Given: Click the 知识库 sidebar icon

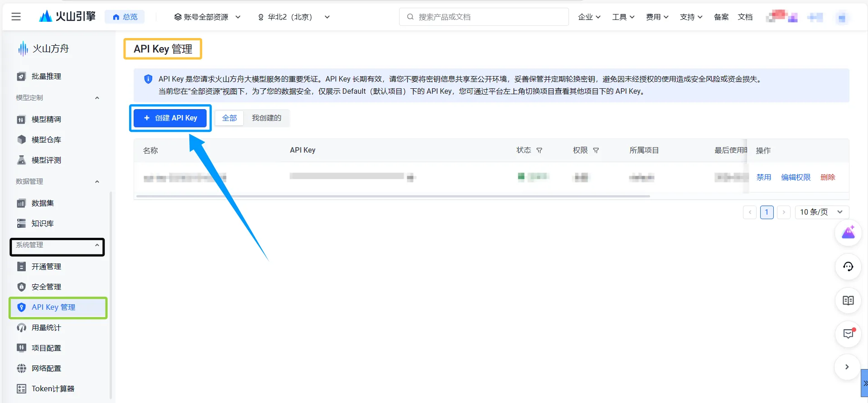Looking at the screenshot, I should coord(21,223).
